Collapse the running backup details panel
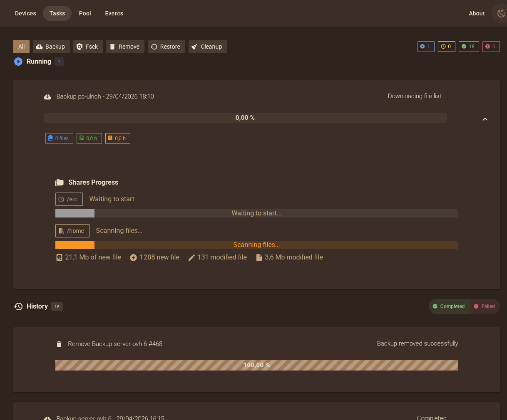The width and height of the screenshot is (507, 420). coord(485,119)
